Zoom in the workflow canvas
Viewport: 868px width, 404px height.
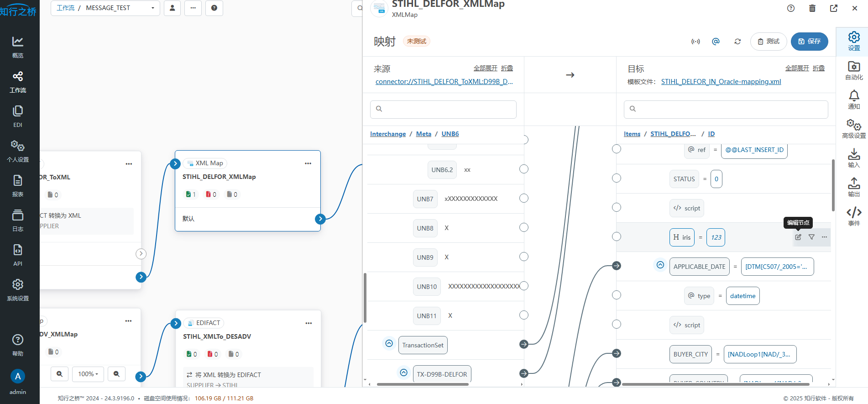[x=60, y=374]
